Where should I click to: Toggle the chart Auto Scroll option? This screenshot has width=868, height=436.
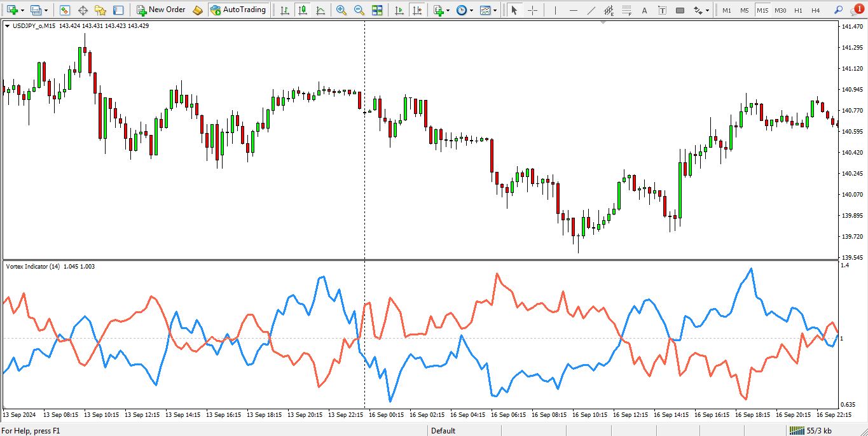399,10
